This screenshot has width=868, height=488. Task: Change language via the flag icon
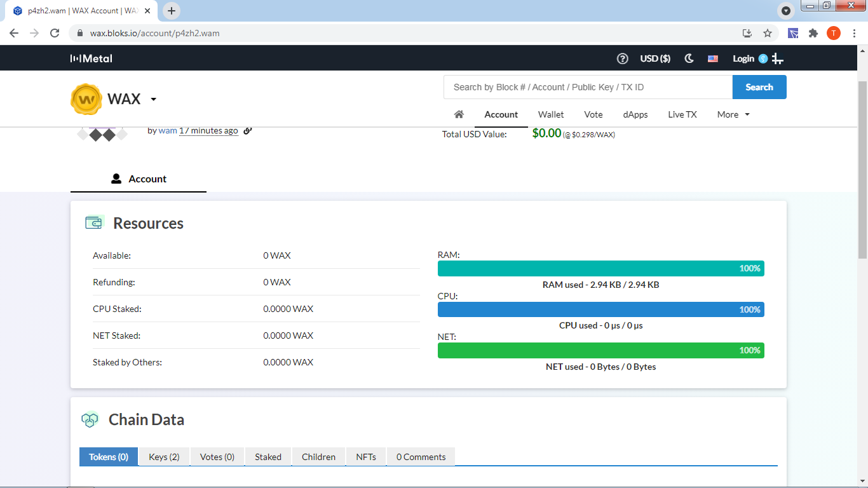click(x=713, y=58)
